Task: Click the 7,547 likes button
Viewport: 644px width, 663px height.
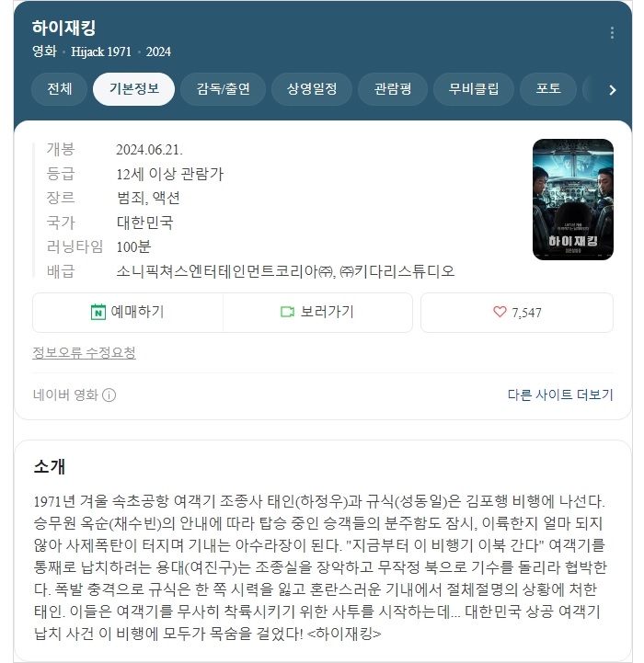Action: [517, 313]
